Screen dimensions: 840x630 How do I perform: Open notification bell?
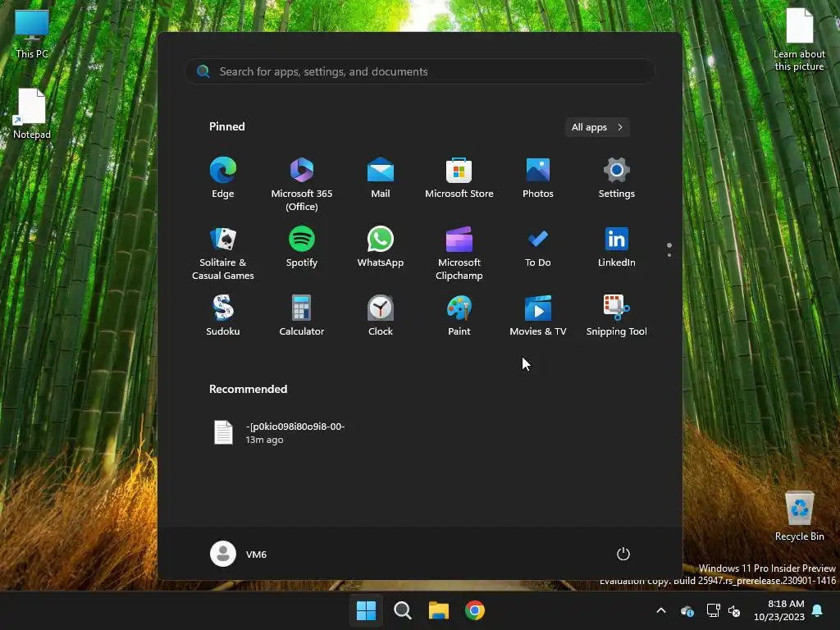(x=818, y=610)
